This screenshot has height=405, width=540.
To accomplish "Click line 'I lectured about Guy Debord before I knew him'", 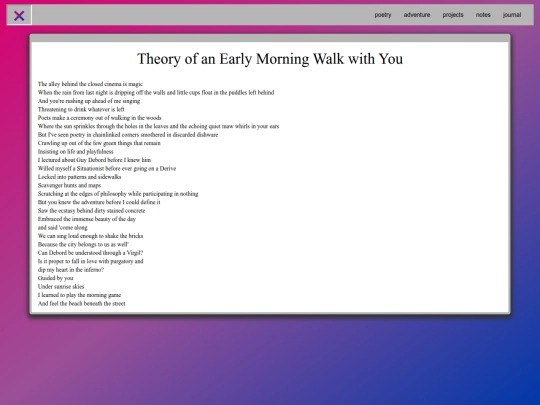I will (x=94, y=160).
